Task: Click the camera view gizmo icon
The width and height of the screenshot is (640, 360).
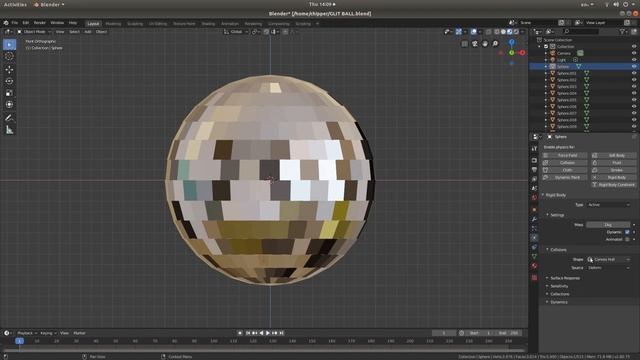Action: coord(475,44)
